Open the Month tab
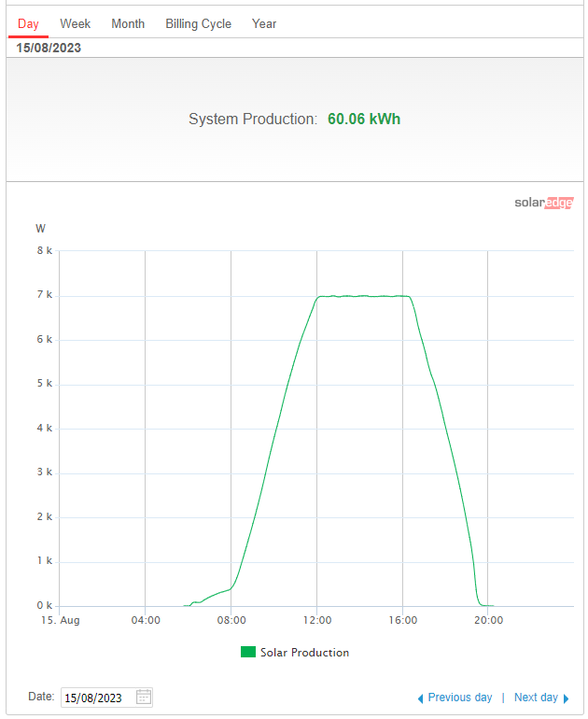588x719 pixels. click(x=128, y=24)
